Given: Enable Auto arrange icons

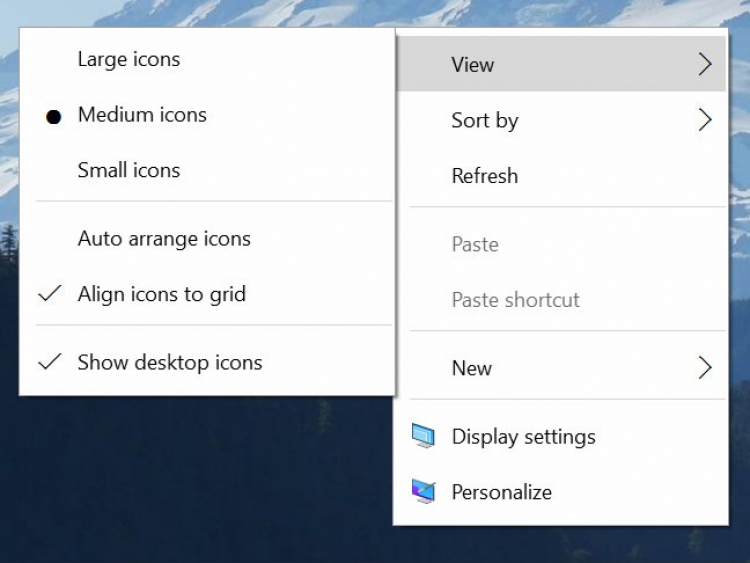Looking at the screenshot, I should point(164,239).
